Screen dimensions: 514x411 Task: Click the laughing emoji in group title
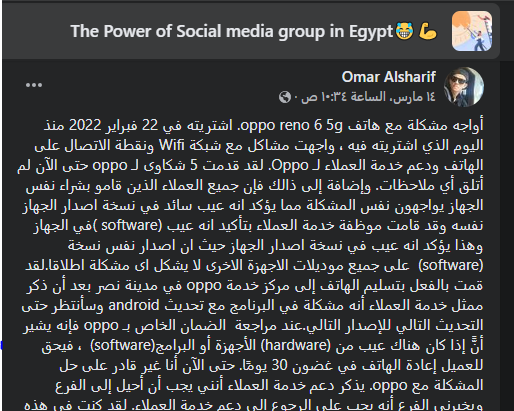pos(404,31)
